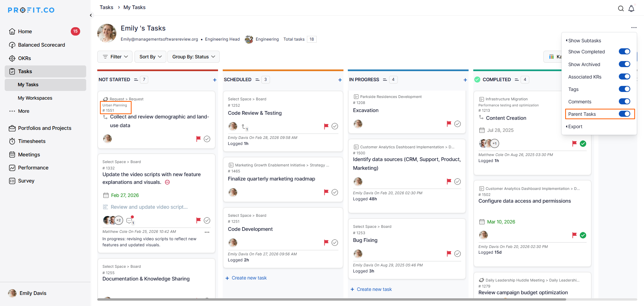Expand the Sort By dropdown
Image resolution: width=644 pixels, height=306 pixels.
click(150, 57)
